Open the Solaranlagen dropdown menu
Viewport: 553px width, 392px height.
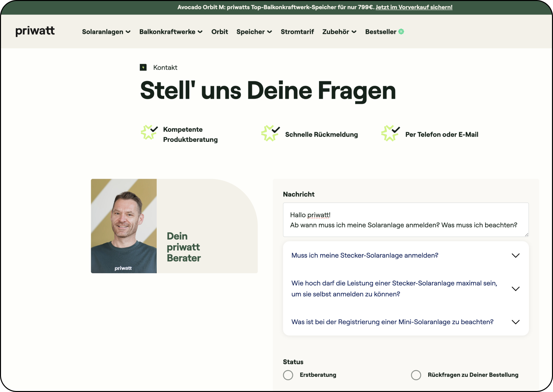pos(106,32)
